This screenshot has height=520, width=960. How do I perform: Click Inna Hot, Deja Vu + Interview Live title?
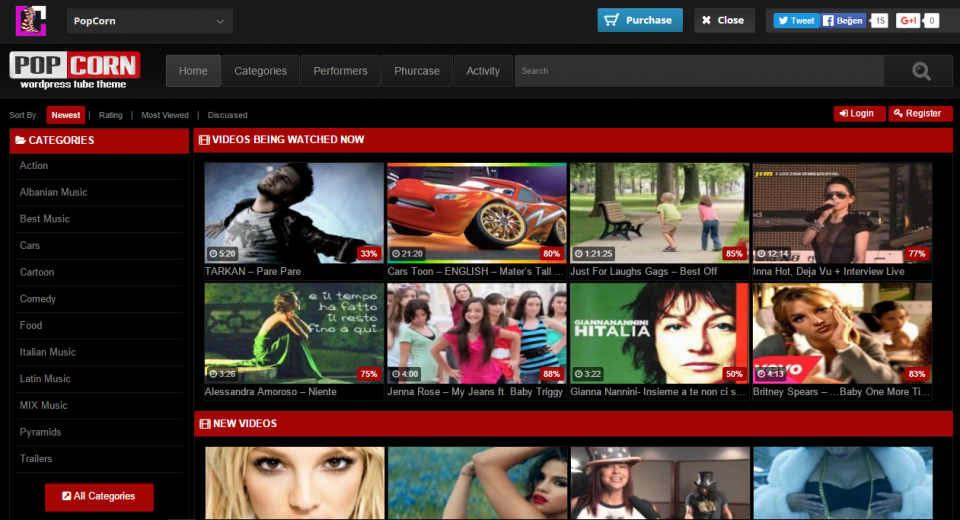pos(828,271)
